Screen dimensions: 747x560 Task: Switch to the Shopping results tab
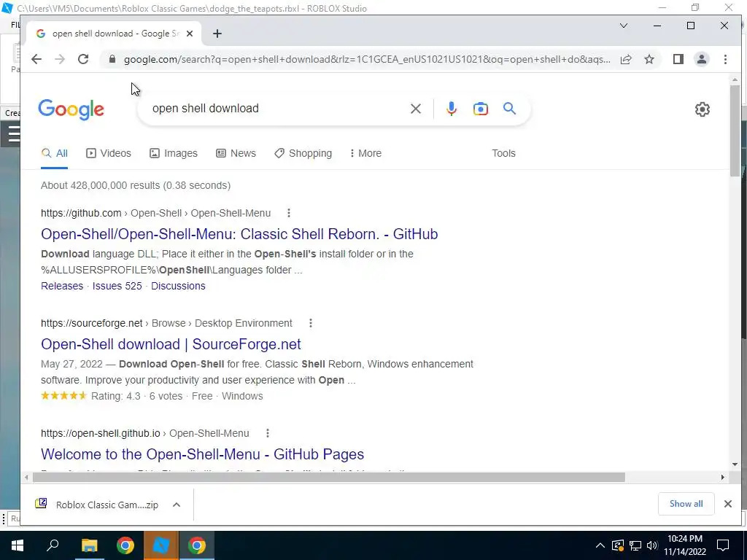click(x=303, y=153)
